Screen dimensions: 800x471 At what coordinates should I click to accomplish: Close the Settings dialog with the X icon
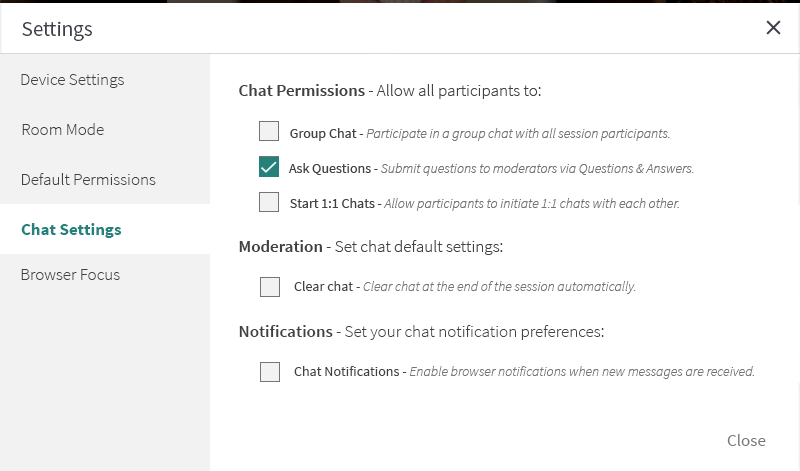click(773, 28)
